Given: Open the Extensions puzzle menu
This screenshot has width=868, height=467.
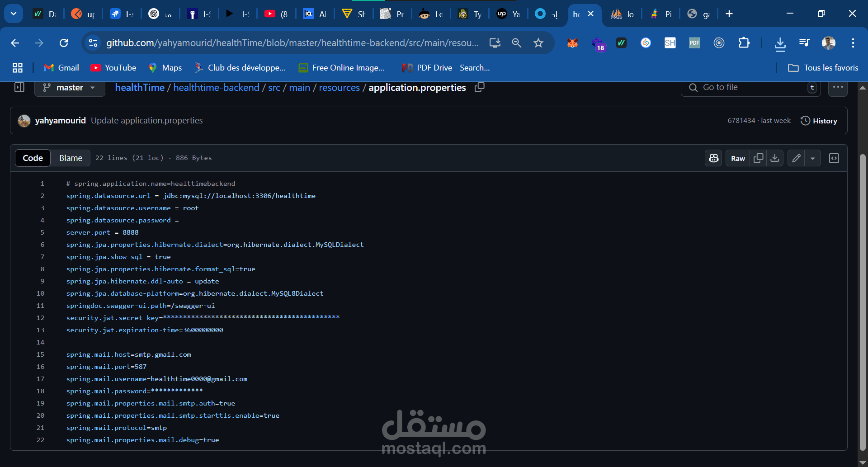Looking at the screenshot, I should [x=744, y=43].
